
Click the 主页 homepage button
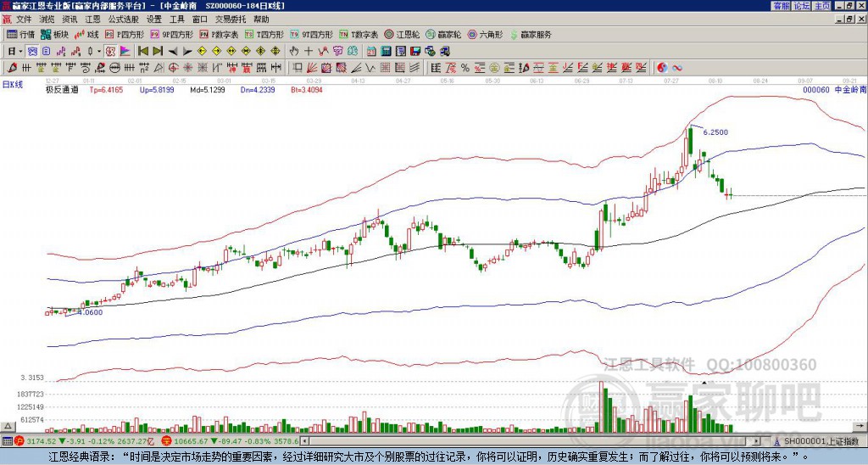point(822,6)
